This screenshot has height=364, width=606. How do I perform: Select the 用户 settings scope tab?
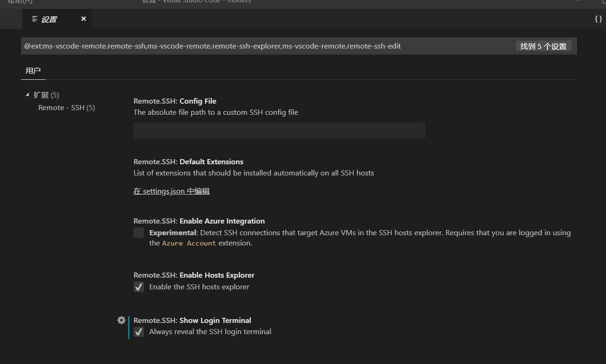pos(33,71)
